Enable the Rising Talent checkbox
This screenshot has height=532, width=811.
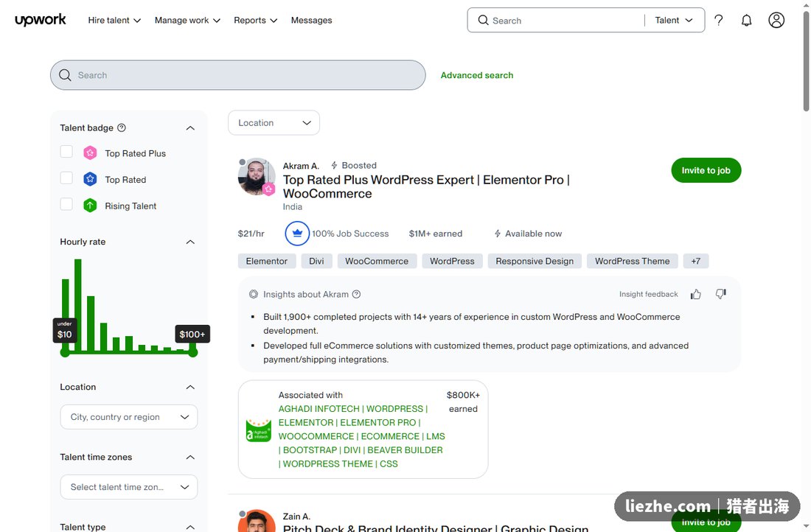tap(66, 204)
